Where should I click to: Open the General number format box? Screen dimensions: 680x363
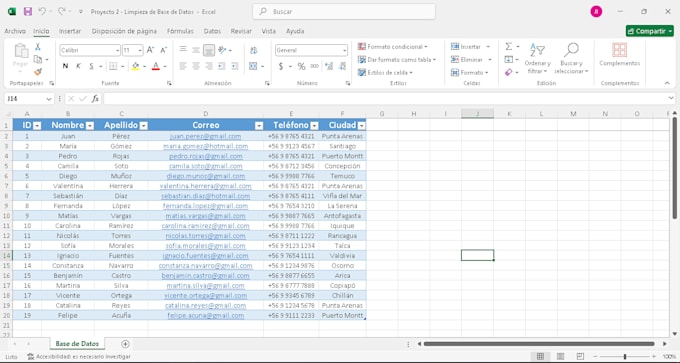coord(311,50)
